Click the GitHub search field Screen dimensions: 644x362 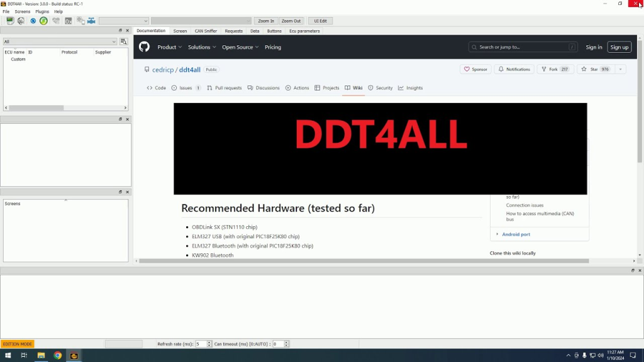point(523,47)
